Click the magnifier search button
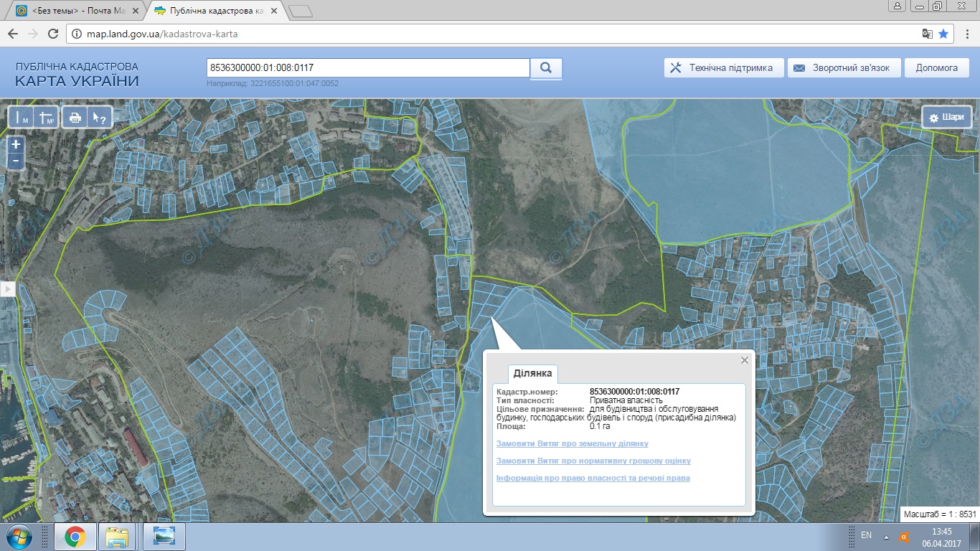The image size is (980, 551). [x=546, y=68]
